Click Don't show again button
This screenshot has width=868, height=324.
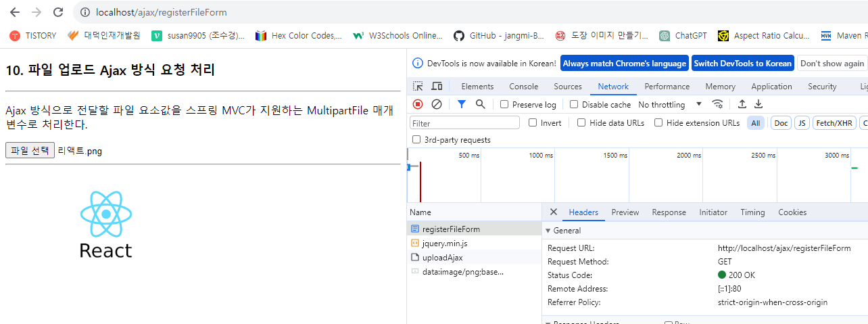[832, 64]
